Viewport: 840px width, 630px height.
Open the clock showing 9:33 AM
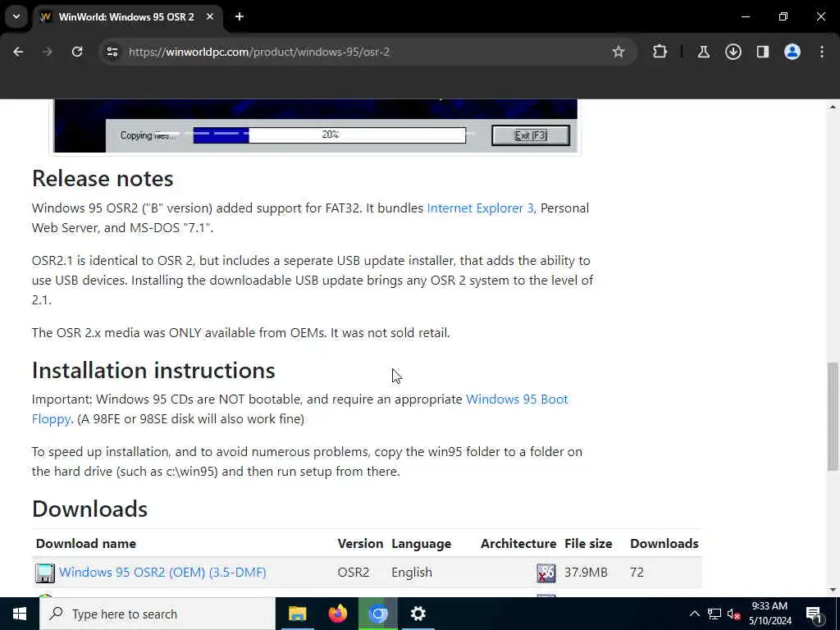[x=770, y=614]
